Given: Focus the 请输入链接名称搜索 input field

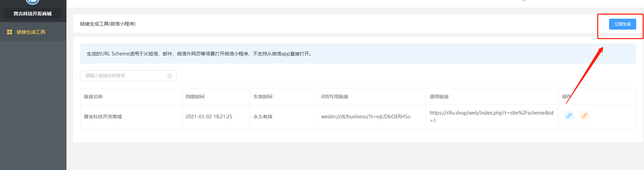Looking at the screenshot, I should click(128, 76).
